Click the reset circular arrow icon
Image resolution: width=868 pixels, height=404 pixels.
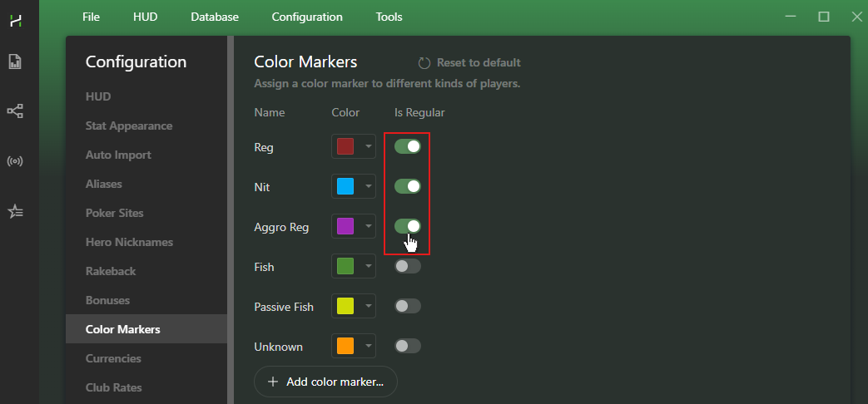(x=424, y=63)
